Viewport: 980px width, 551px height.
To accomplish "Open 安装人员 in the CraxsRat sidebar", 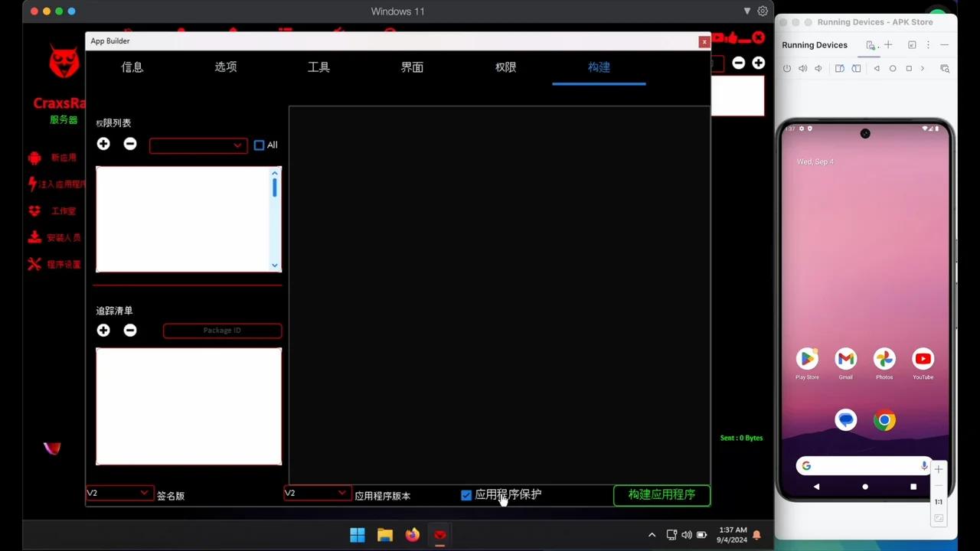I will point(54,238).
